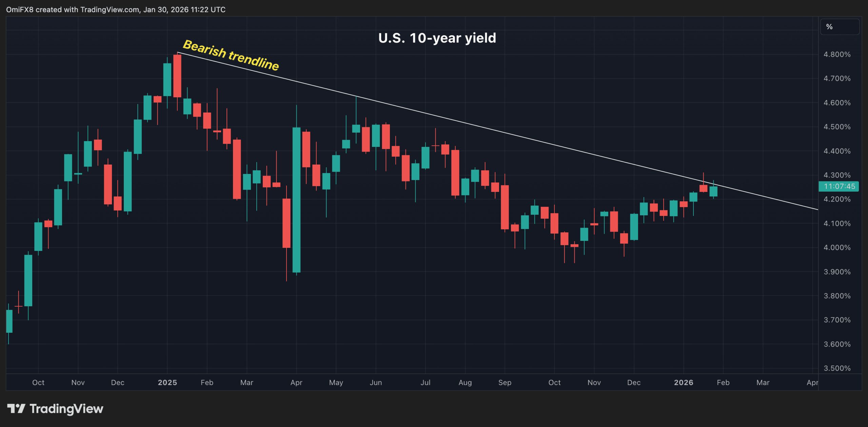Select the 'Bearish trendline' yellow label

(x=231, y=55)
